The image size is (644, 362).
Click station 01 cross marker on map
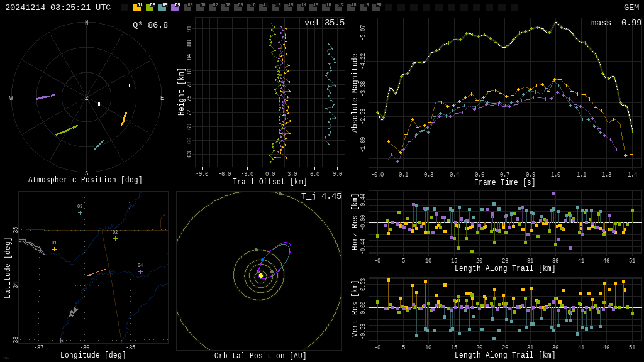[x=54, y=250]
